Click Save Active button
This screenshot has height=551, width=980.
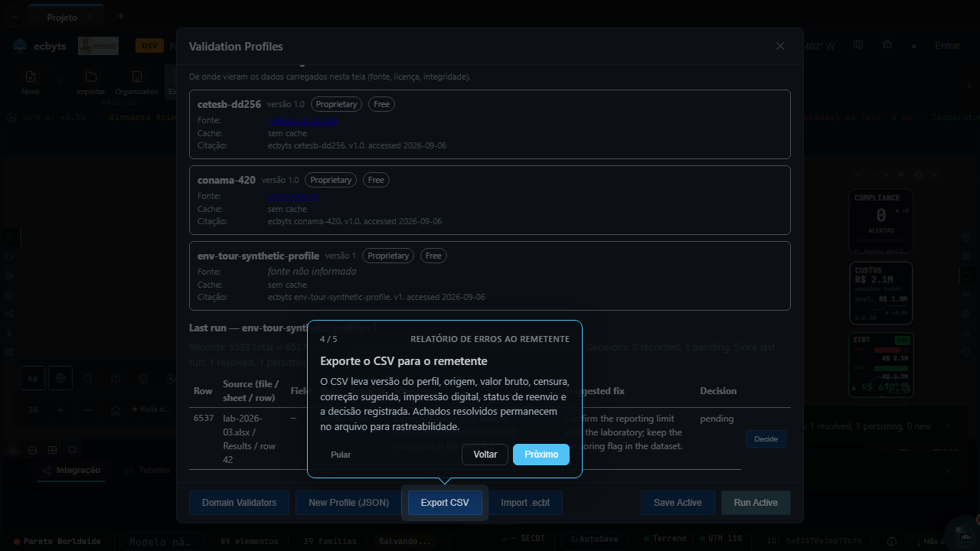click(x=678, y=503)
